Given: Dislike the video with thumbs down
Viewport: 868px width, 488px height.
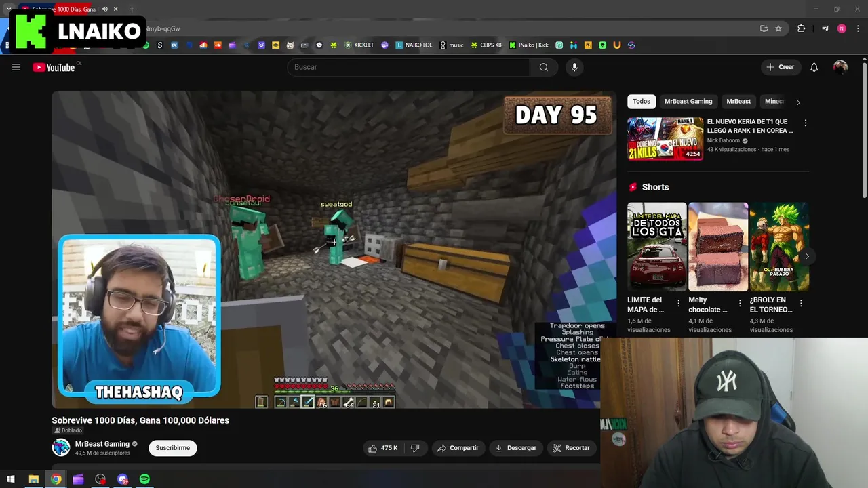Looking at the screenshot, I should [416, 448].
